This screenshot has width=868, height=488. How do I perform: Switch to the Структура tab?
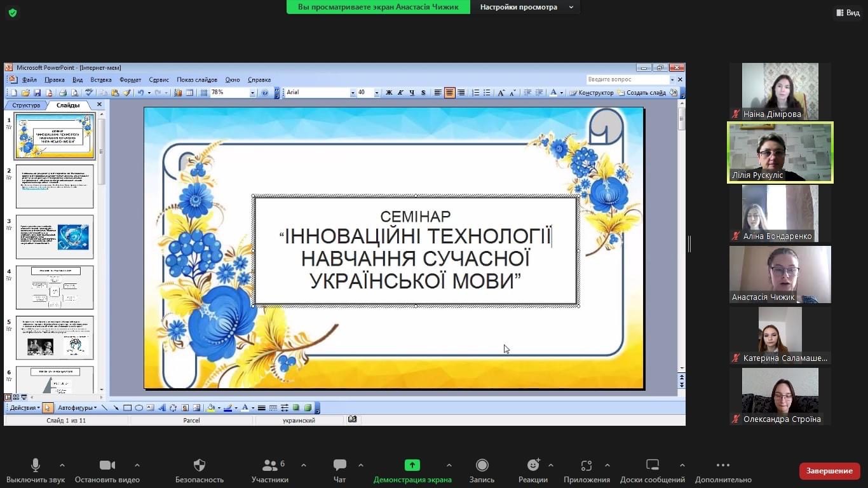tap(26, 105)
